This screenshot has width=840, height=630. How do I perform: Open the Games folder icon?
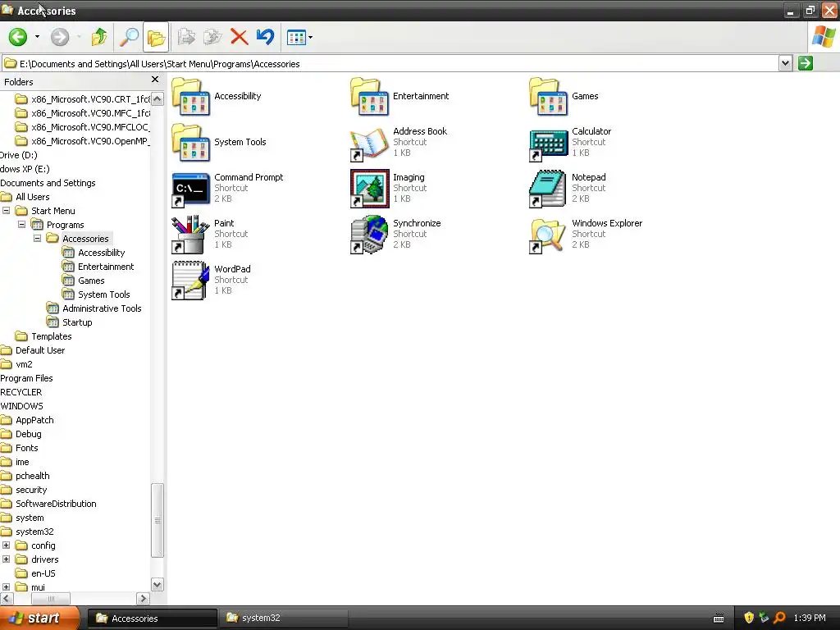point(548,97)
